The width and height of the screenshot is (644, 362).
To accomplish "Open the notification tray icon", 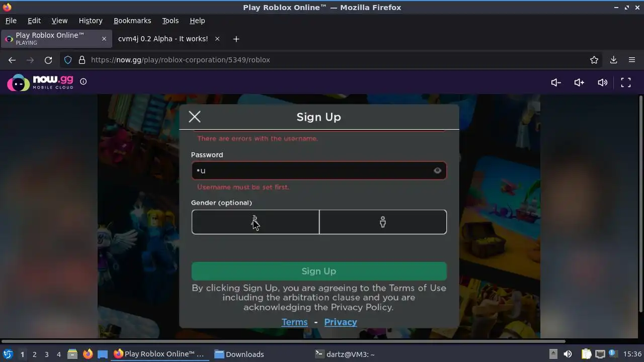I will click(x=613, y=354).
